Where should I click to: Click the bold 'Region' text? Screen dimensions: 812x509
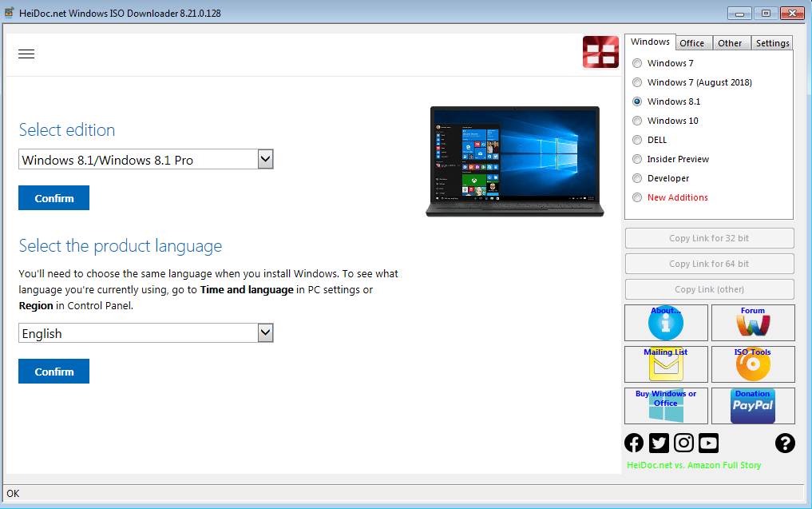(36, 306)
